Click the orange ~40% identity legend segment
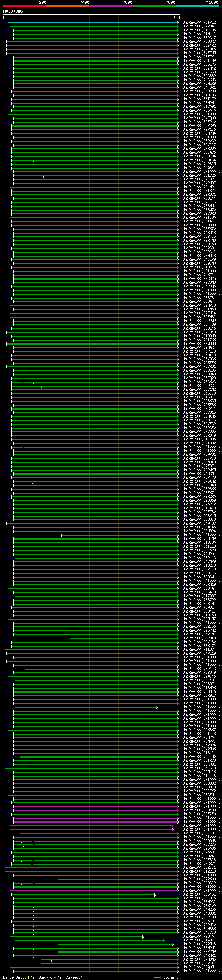Viewport: 222px width, 980px height. (x=68, y=6)
